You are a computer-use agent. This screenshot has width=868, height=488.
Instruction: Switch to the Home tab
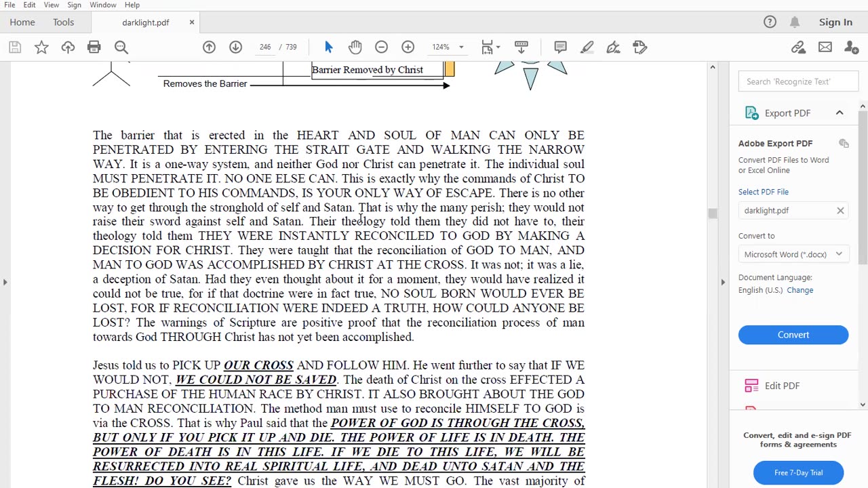click(22, 22)
